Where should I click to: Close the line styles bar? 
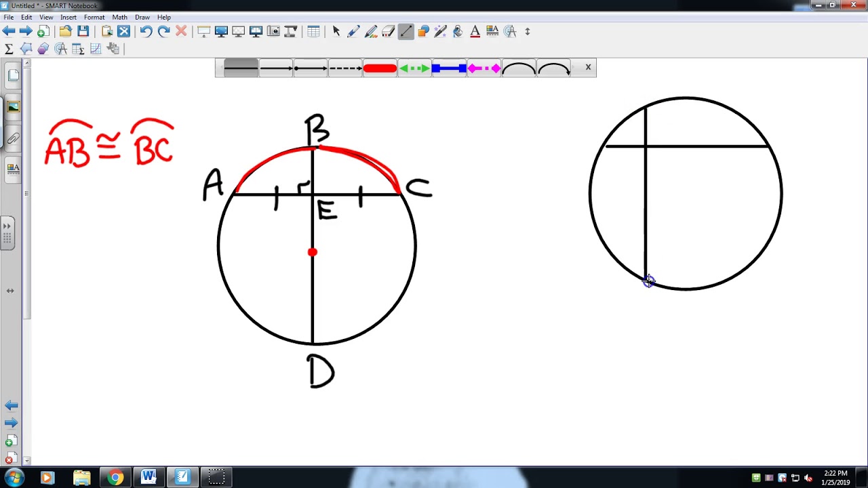588,67
